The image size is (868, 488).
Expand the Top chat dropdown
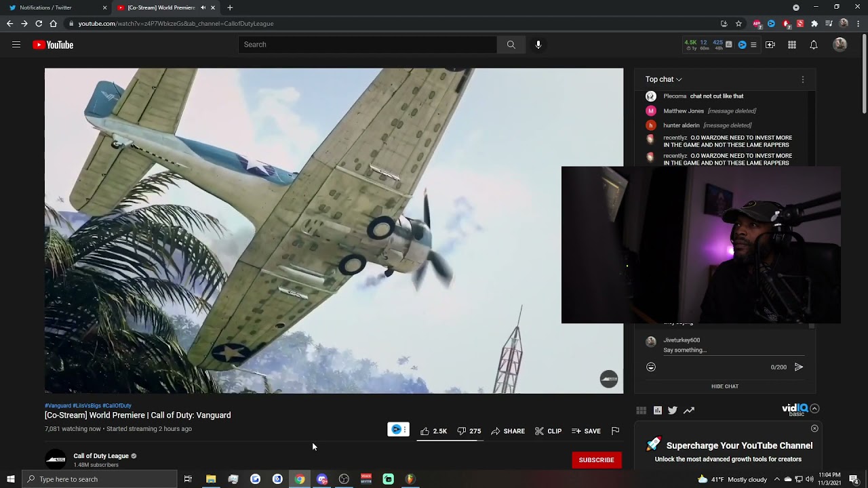tap(663, 79)
